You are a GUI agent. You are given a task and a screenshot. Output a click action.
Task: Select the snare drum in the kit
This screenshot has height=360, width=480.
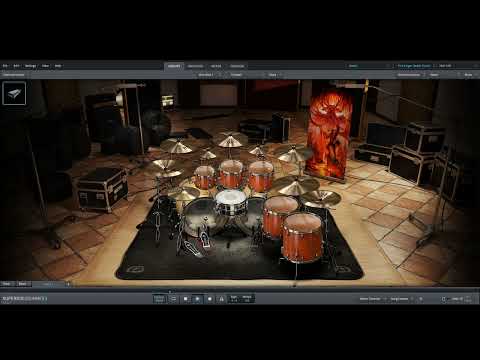coord(231,202)
